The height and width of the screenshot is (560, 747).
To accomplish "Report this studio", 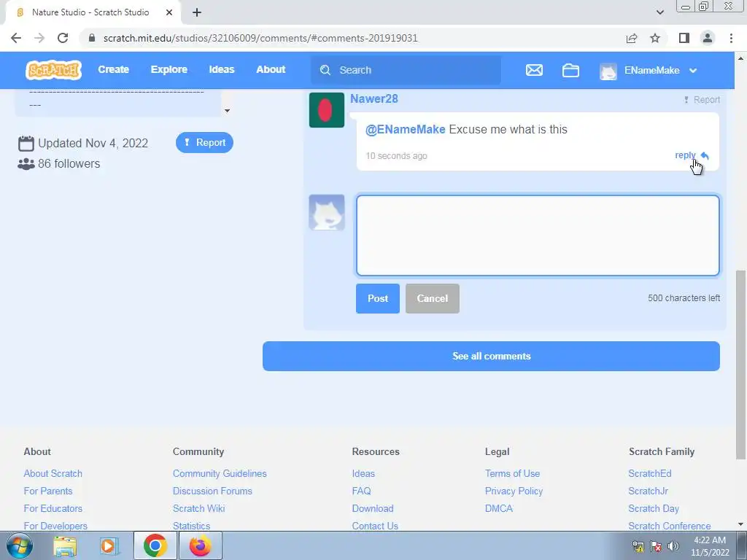I will (x=204, y=142).
